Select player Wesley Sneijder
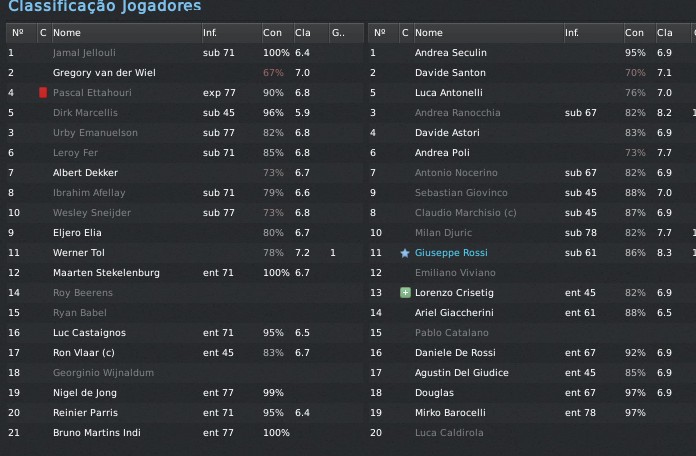 pos(91,213)
